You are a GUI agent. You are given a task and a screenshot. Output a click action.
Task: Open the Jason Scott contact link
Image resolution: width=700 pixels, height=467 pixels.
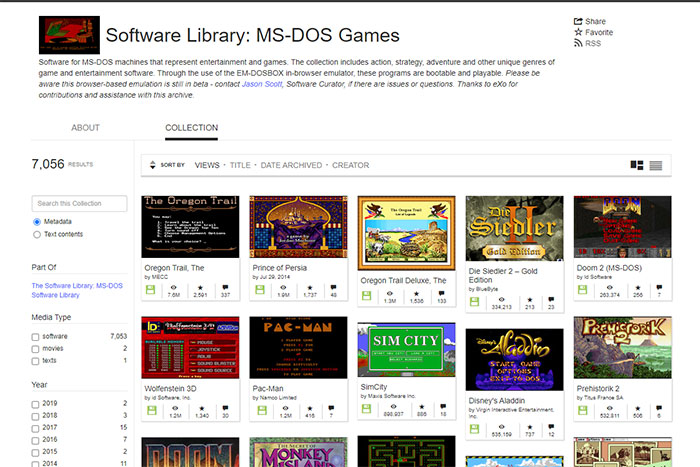(262, 84)
